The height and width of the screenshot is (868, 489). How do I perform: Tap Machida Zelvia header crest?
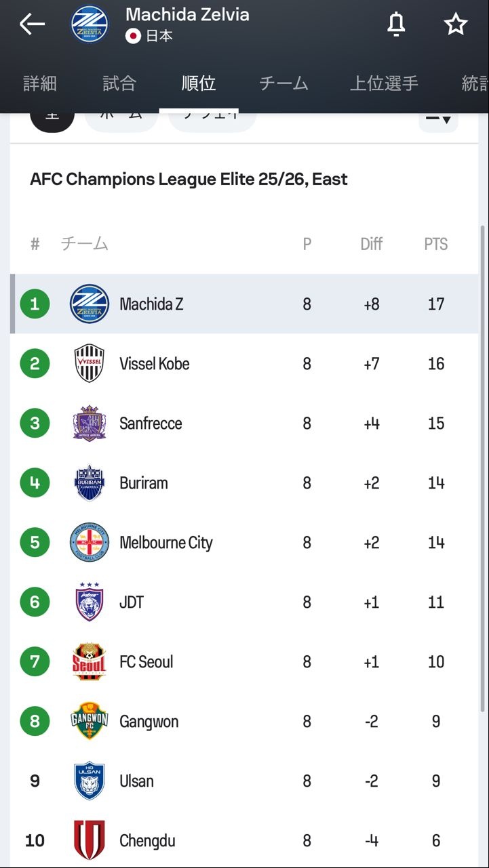[x=90, y=24]
